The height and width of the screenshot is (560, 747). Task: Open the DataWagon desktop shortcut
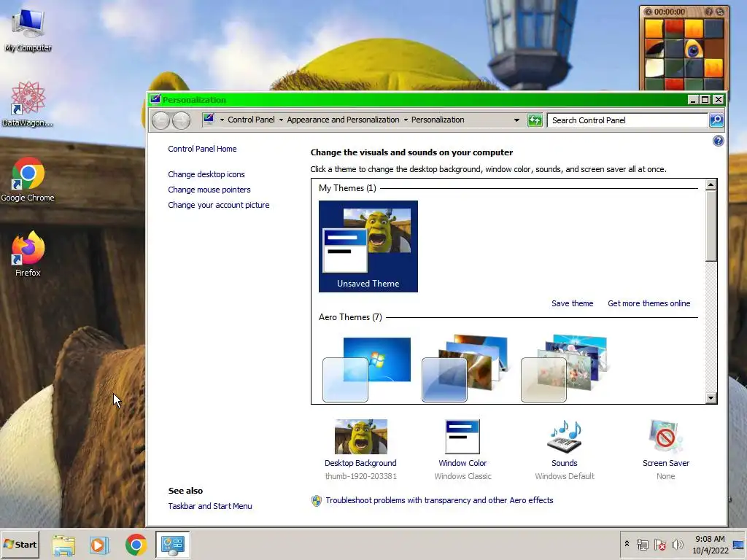point(28,104)
